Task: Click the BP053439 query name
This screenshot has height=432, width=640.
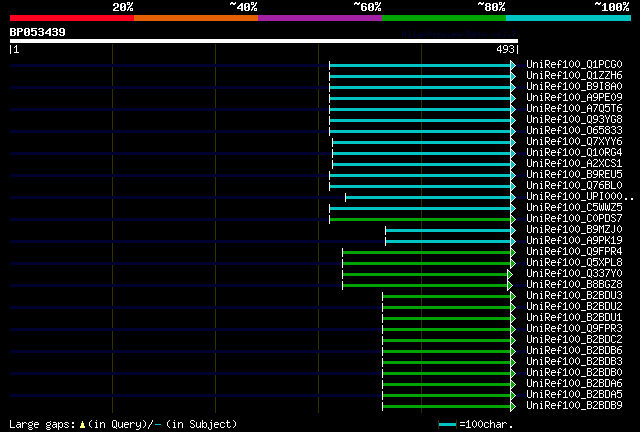Action: coord(38,32)
